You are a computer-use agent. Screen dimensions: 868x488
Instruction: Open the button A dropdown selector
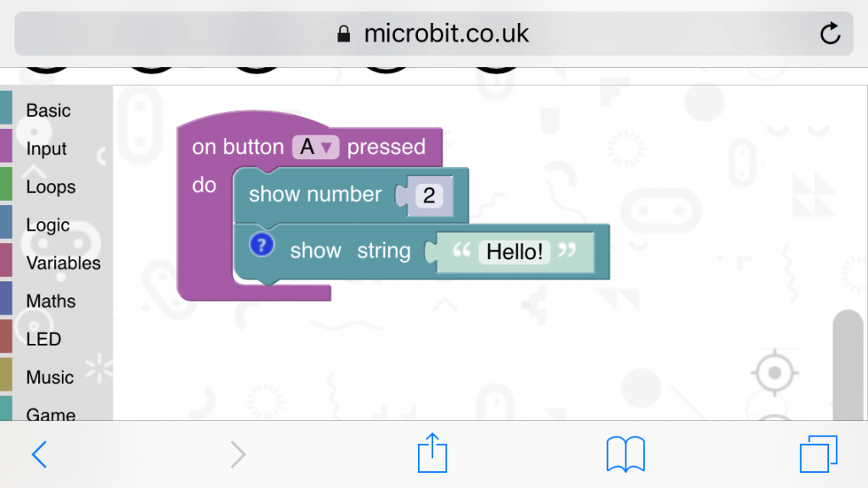(315, 147)
